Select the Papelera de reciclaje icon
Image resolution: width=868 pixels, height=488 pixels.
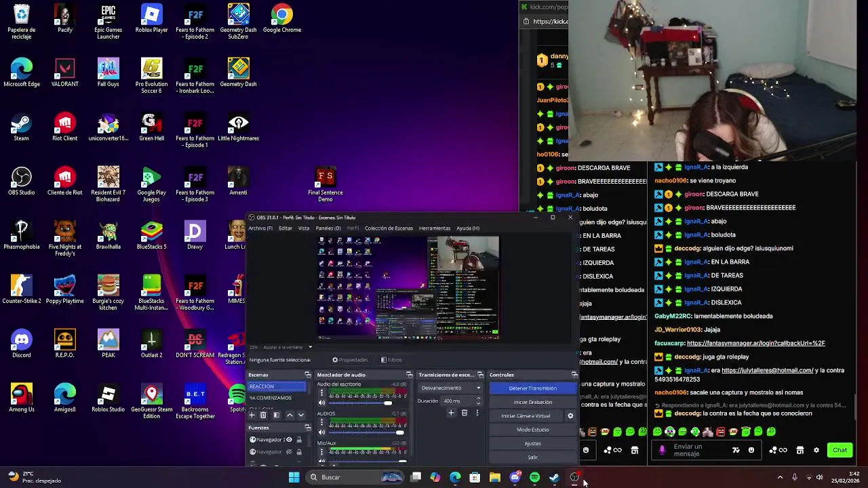pyautogui.click(x=21, y=22)
